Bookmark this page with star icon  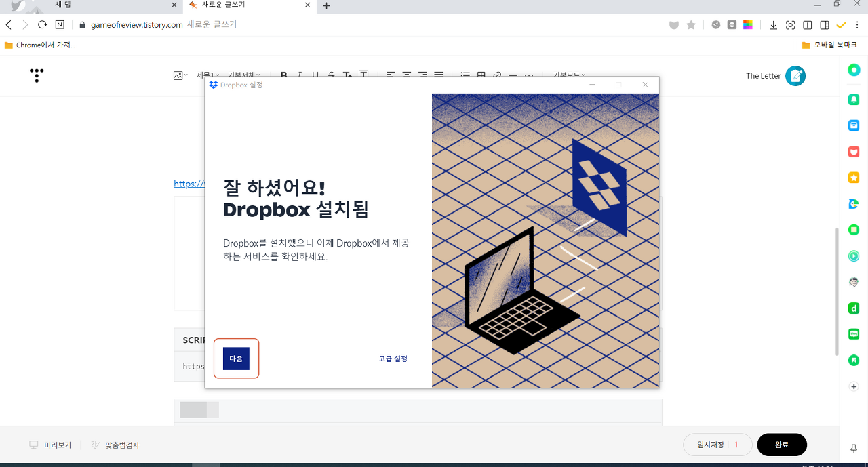(691, 25)
